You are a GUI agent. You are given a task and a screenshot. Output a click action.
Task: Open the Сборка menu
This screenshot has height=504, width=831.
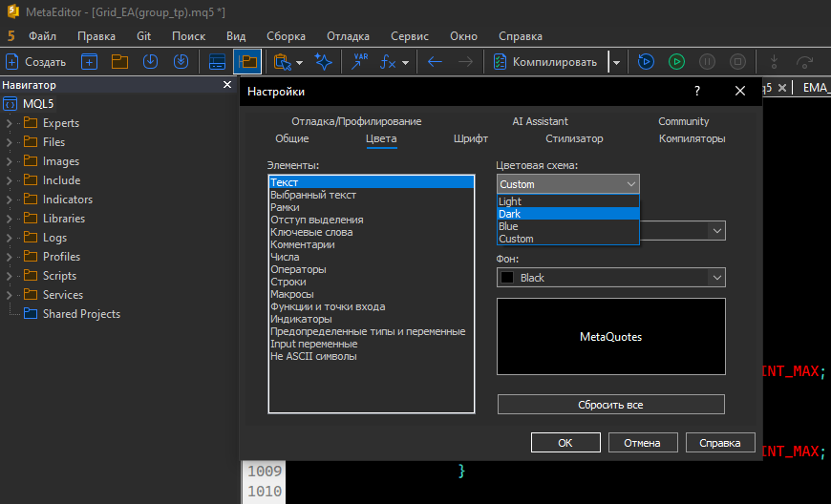tap(287, 36)
